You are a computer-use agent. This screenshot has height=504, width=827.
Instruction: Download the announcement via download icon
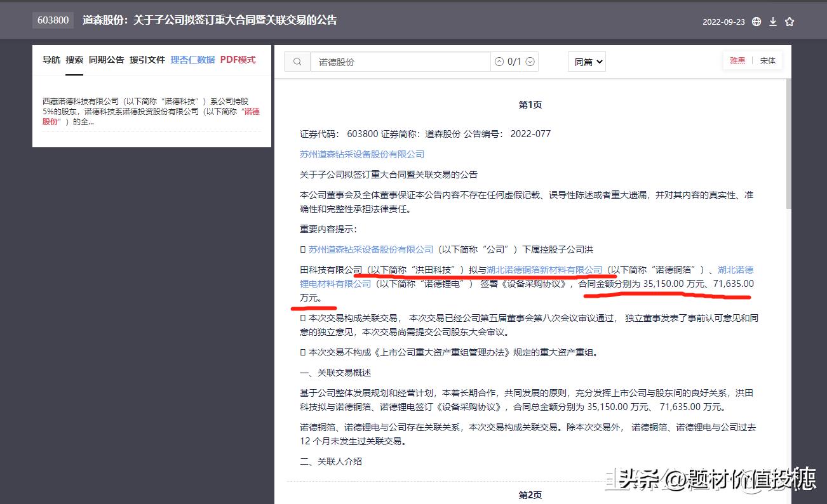[773, 22]
